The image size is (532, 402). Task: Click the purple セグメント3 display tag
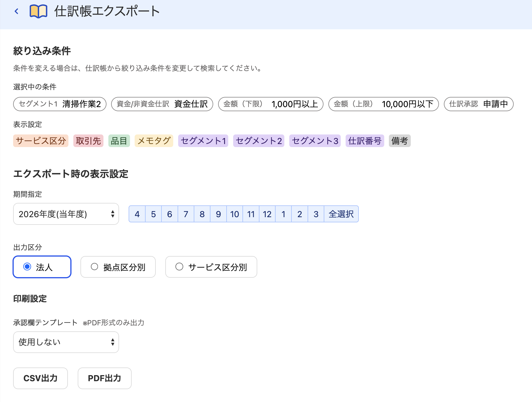[315, 141]
